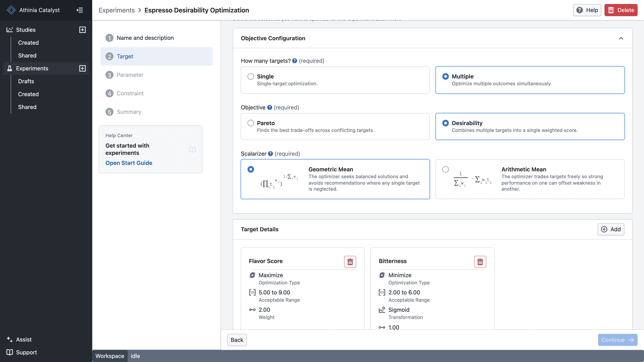
Task: Collapse the Objective Configuration section
Action: 621,38
